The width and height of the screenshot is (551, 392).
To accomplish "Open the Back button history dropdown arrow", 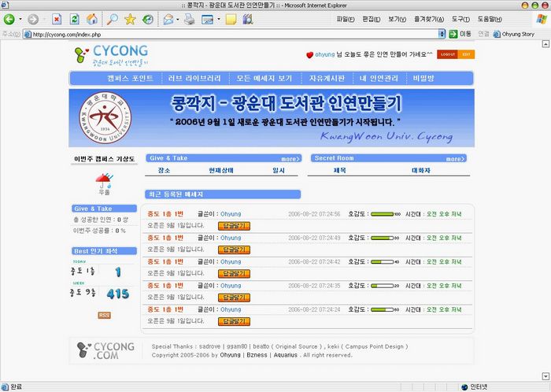I will (20, 19).
